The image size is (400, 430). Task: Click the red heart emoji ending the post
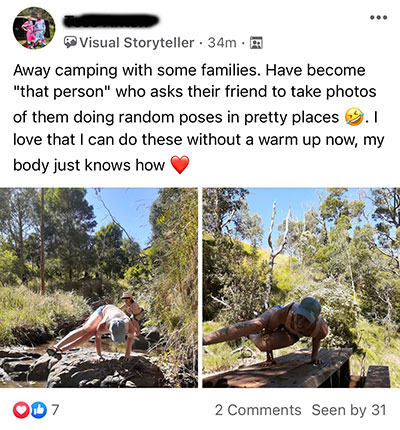coord(180,165)
